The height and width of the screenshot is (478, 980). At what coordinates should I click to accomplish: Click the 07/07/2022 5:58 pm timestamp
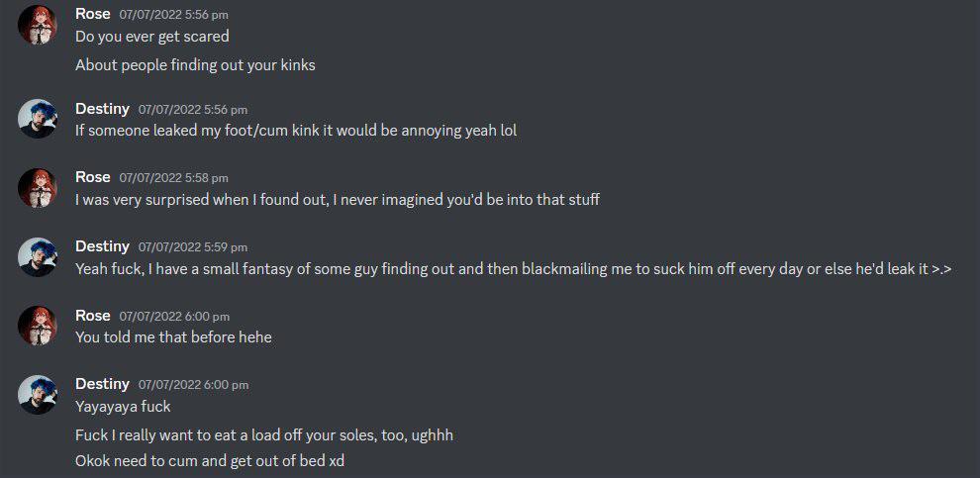click(174, 178)
